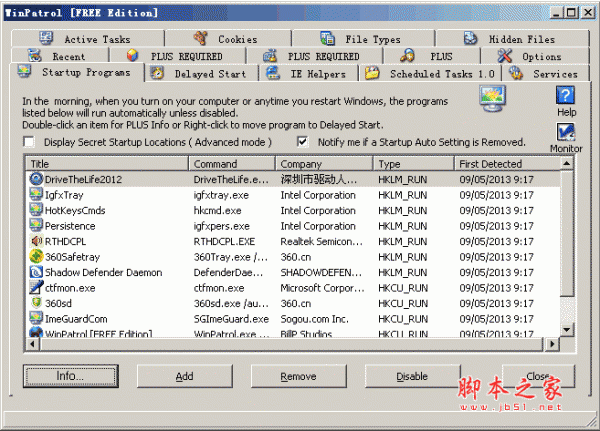Sort by the Command column header
The image size is (600, 431).
pyautogui.click(x=232, y=164)
